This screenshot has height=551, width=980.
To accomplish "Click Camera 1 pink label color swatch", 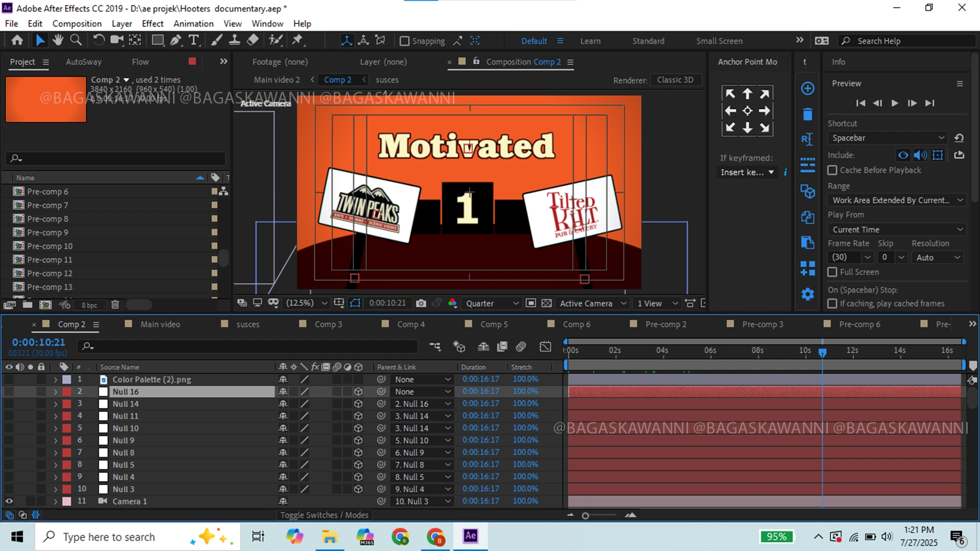I will click(x=67, y=501).
